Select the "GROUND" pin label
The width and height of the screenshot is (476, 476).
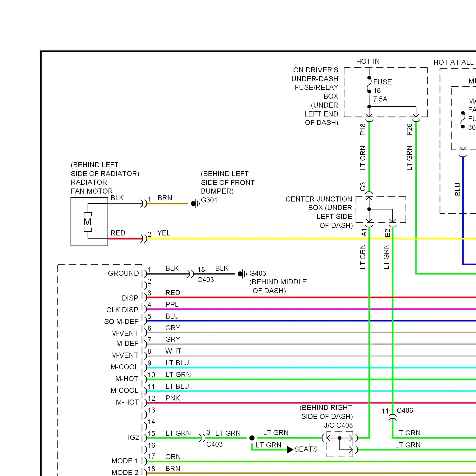click(123, 273)
